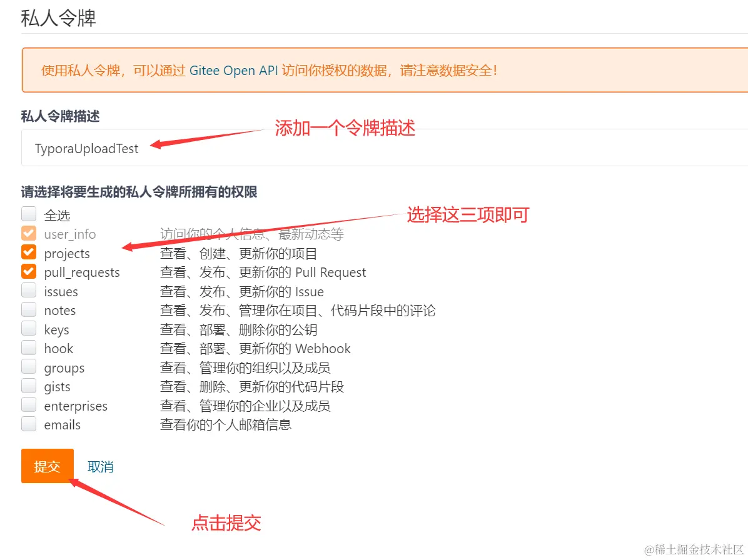The height and width of the screenshot is (560, 748).
Task: Click description 查看、发布、更新你的 Issue
Action: tap(242, 292)
